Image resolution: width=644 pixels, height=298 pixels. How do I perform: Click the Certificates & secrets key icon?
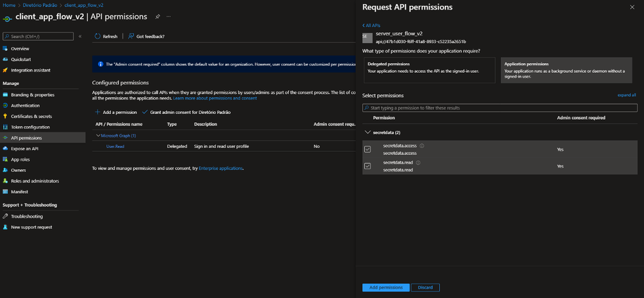tap(5, 116)
